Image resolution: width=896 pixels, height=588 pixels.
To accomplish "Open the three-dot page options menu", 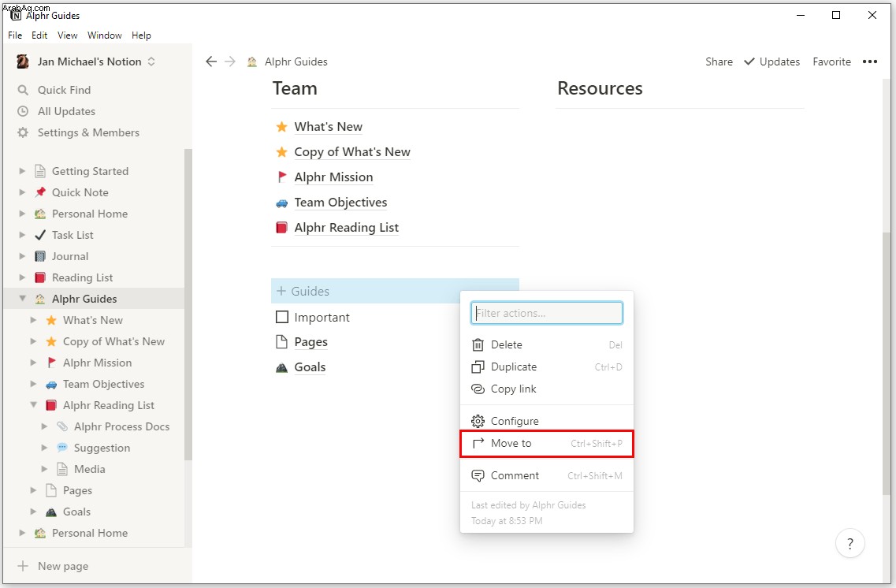I will tap(870, 61).
